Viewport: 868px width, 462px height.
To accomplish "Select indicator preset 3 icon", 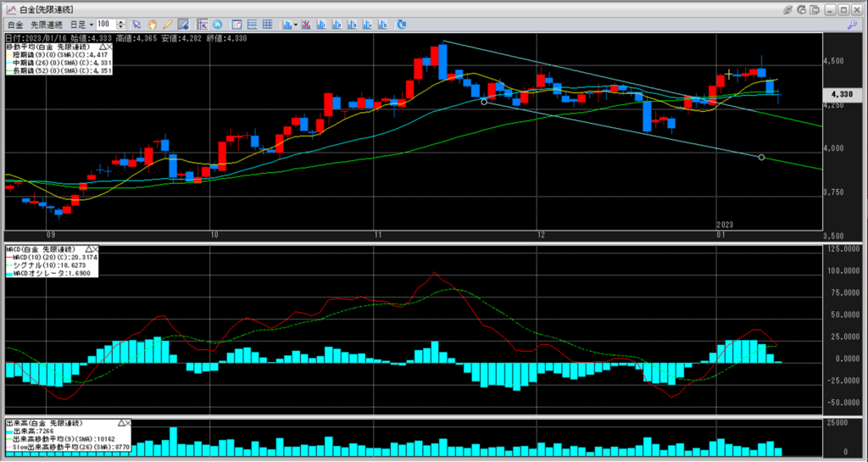I will [x=352, y=25].
